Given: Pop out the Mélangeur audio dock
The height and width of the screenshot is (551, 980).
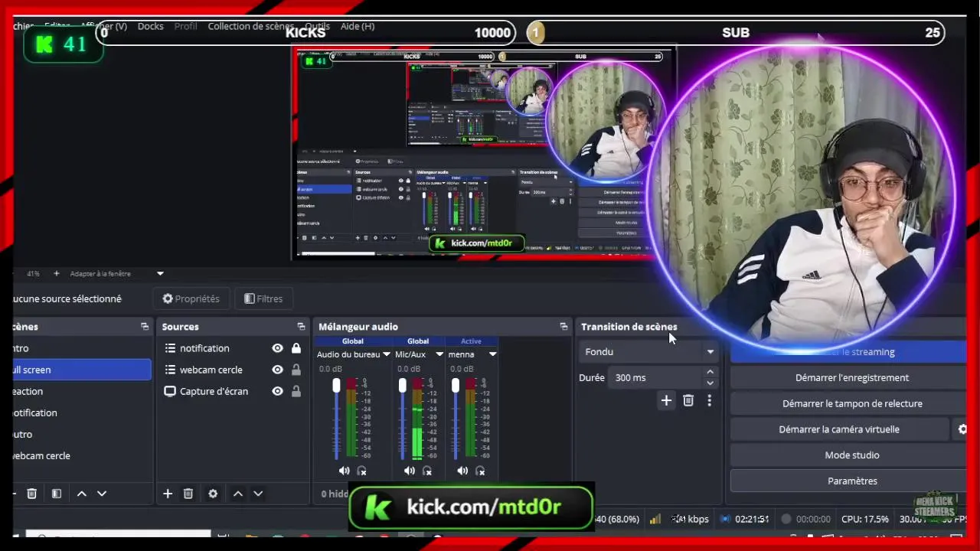Looking at the screenshot, I should tap(563, 327).
